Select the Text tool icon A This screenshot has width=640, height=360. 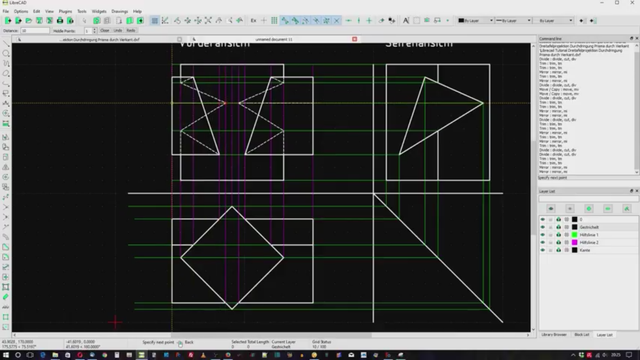[x=406, y=20]
